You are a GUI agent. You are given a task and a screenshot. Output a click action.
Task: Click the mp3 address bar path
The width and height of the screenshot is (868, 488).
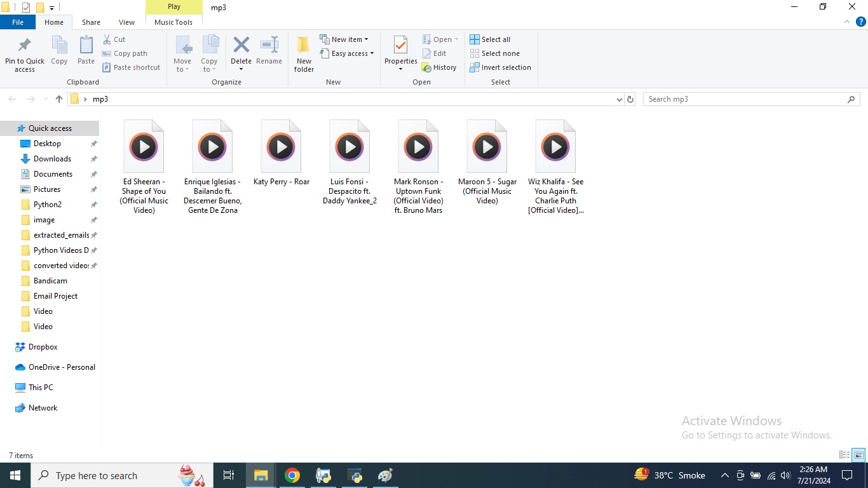pyautogui.click(x=100, y=99)
